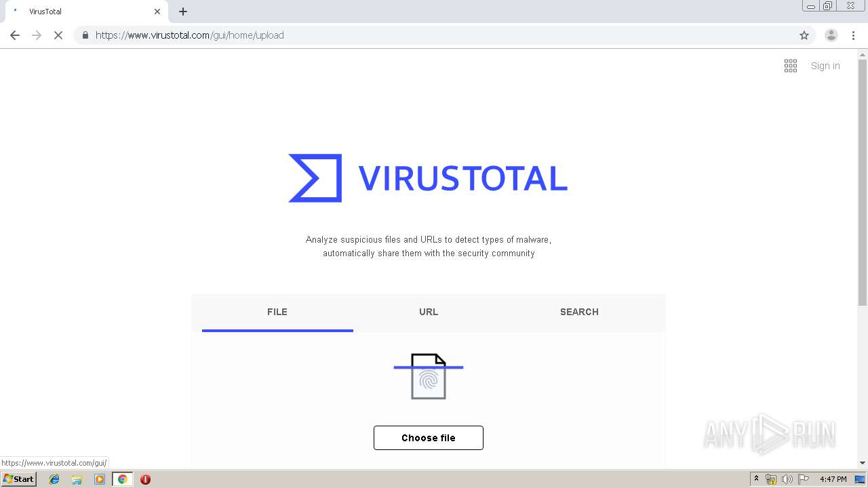
Task: Click the volume speaker tray icon
Action: (787, 479)
